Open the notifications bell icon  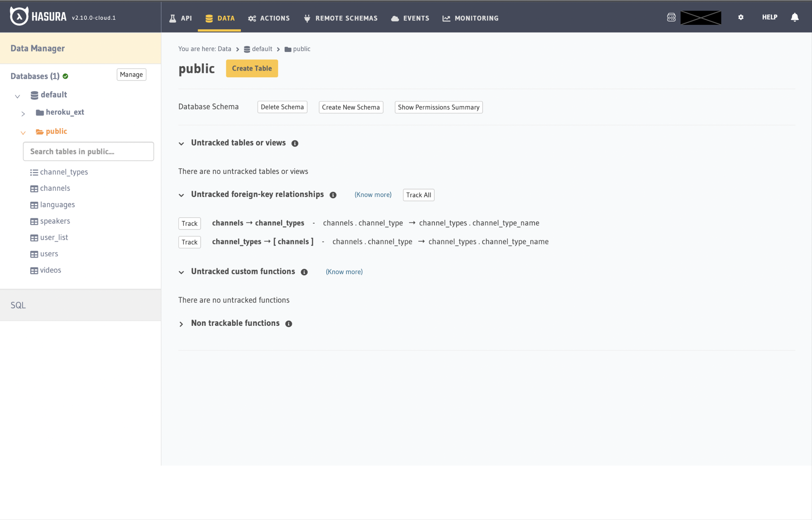coord(795,17)
